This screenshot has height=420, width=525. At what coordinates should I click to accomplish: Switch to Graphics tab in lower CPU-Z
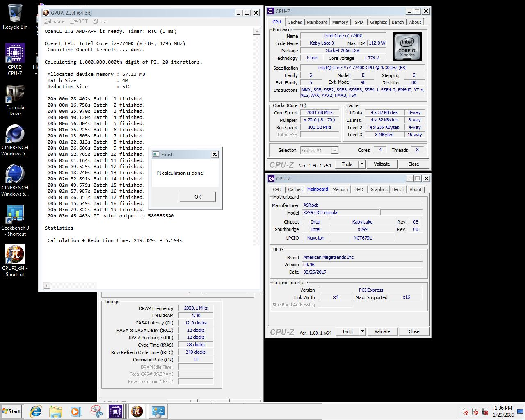tap(379, 189)
